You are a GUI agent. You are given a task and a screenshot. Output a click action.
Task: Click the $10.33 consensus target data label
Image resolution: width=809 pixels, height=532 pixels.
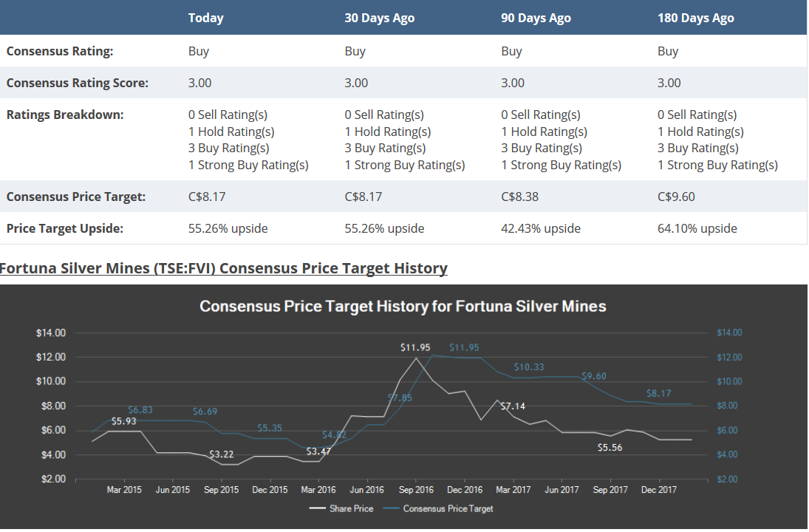click(x=529, y=366)
